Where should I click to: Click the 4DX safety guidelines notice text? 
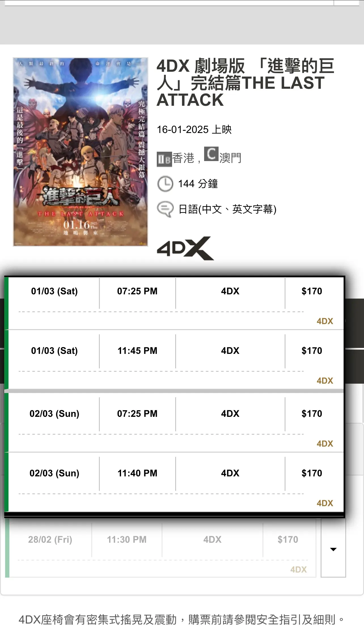(x=181, y=620)
